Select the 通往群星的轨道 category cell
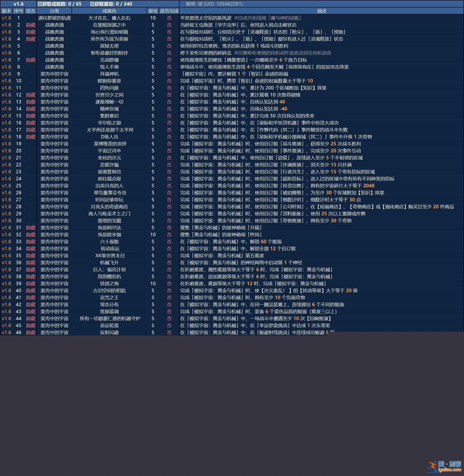This screenshot has height=476, width=464. pyautogui.click(x=54, y=18)
